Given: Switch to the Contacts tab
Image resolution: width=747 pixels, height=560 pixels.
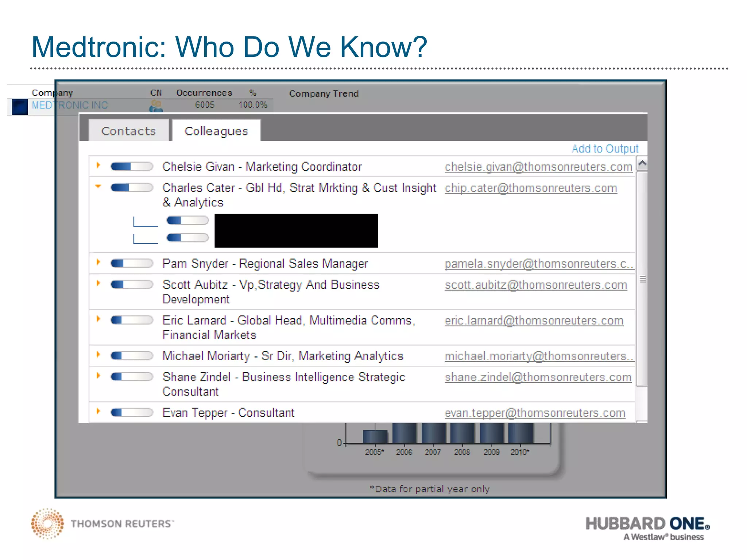Looking at the screenshot, I should point(128,131).
